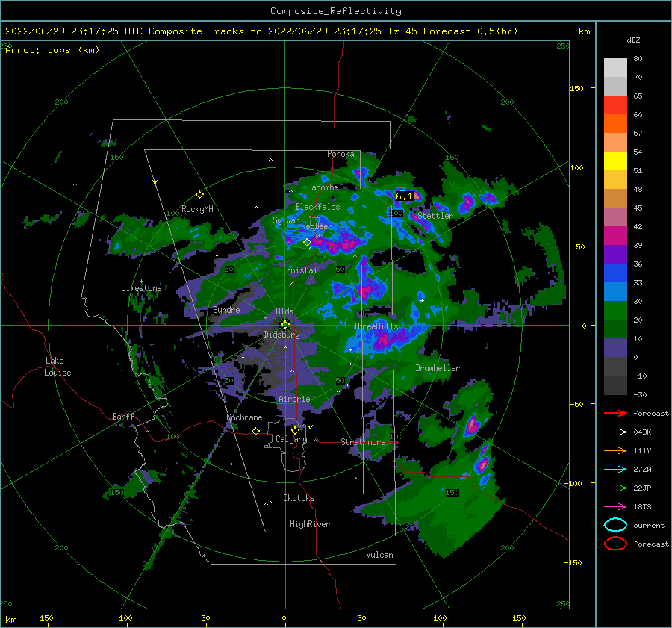Click the Strathmore town label
Screen dimensions: 672x628
[x=363, y=442]
